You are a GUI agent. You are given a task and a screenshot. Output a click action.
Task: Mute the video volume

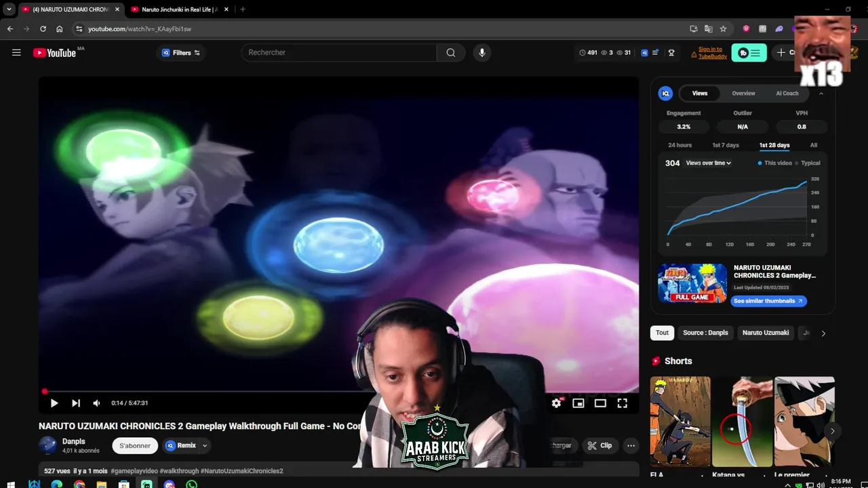(96, 403)
